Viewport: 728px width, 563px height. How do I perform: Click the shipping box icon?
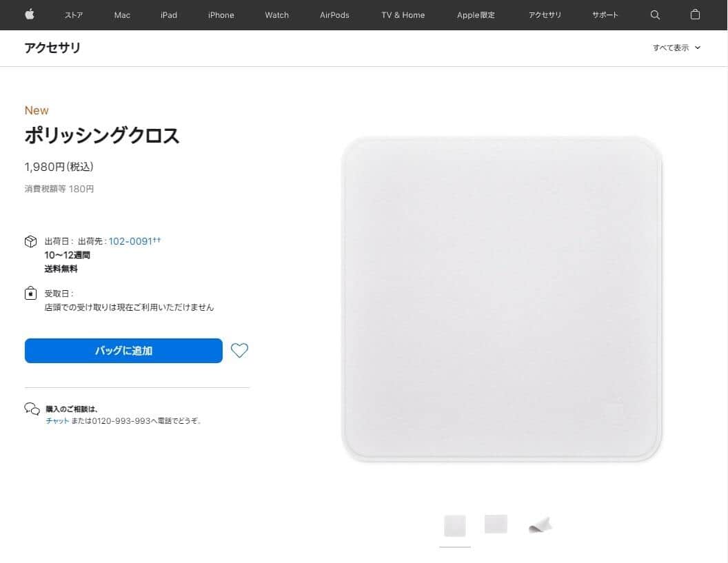[30, 241]
